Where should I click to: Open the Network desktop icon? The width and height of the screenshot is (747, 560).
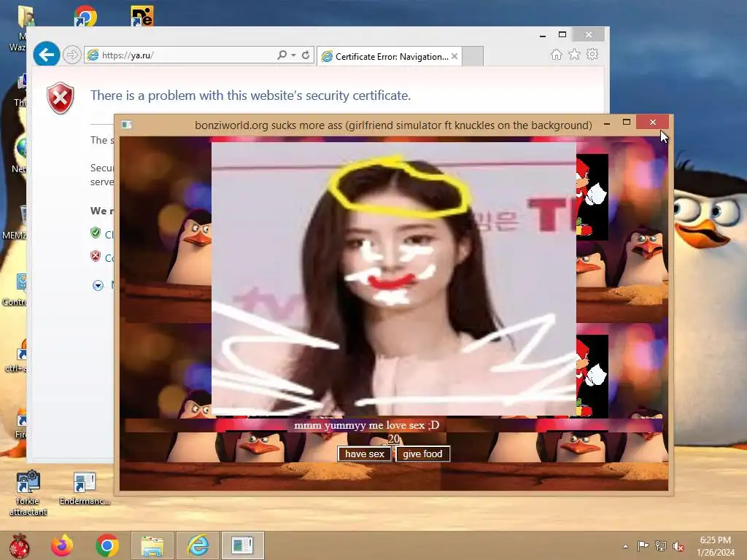(x=20, y=155)
